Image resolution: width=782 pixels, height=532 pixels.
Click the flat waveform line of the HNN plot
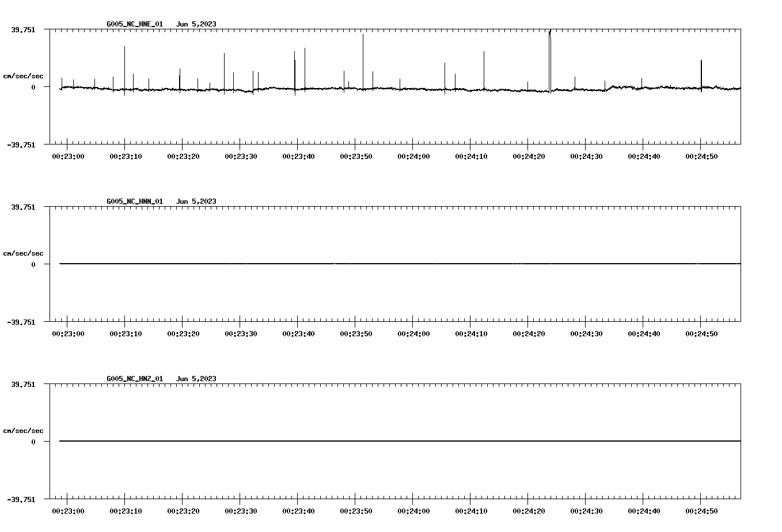tap(346, 264)
